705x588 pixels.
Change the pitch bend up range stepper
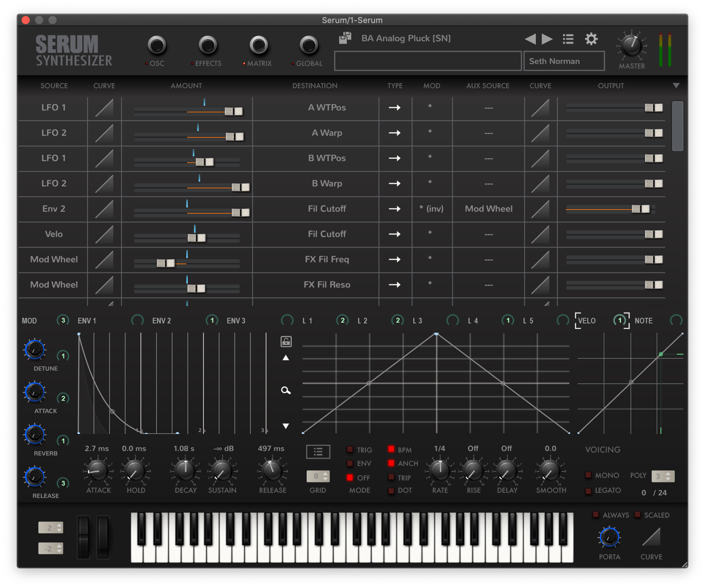pos(50,527)
